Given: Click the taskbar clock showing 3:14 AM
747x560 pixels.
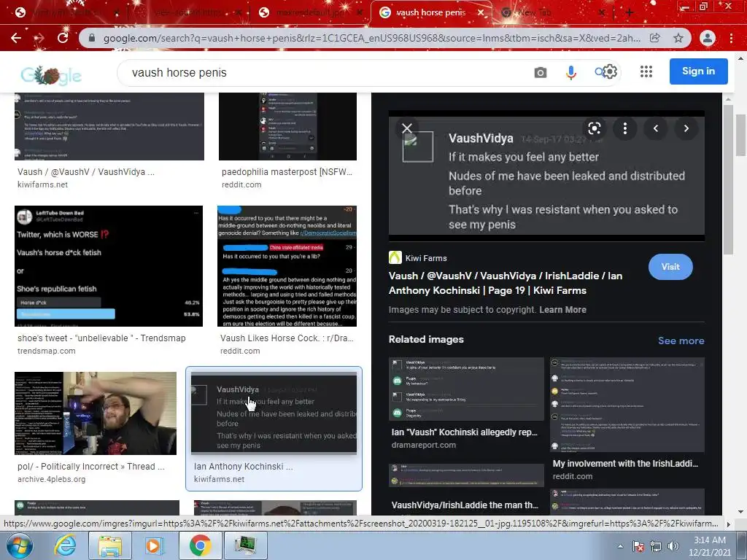Looking at the screenshot, I should point(709,545).
